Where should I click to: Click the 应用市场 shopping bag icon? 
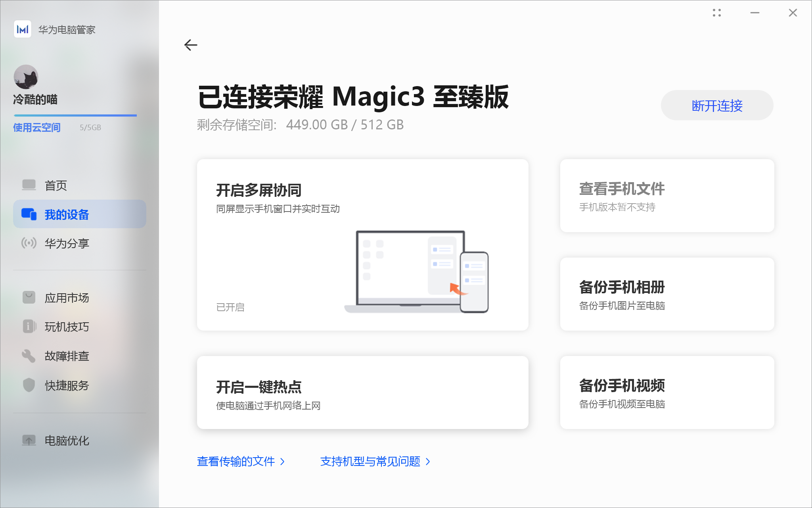click(29, 297)
